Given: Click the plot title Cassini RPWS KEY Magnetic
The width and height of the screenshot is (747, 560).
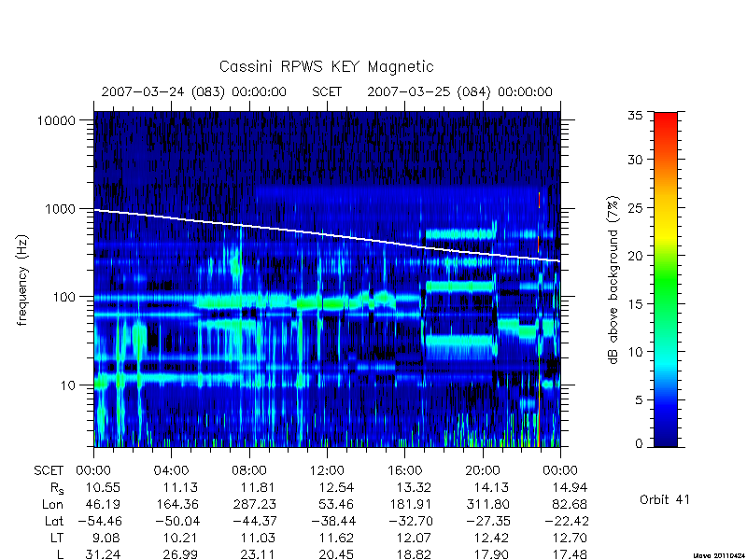Looking at the screenshot, I should pos(326,66).
